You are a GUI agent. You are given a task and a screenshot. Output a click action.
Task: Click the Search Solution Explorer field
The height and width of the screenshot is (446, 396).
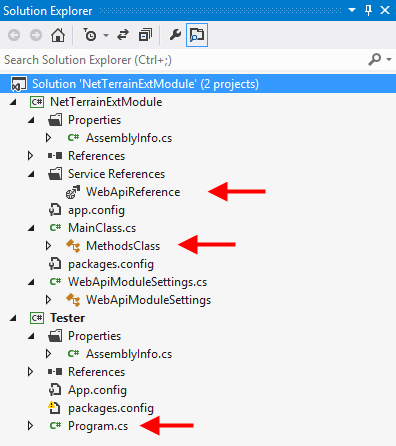coord(183,60)
